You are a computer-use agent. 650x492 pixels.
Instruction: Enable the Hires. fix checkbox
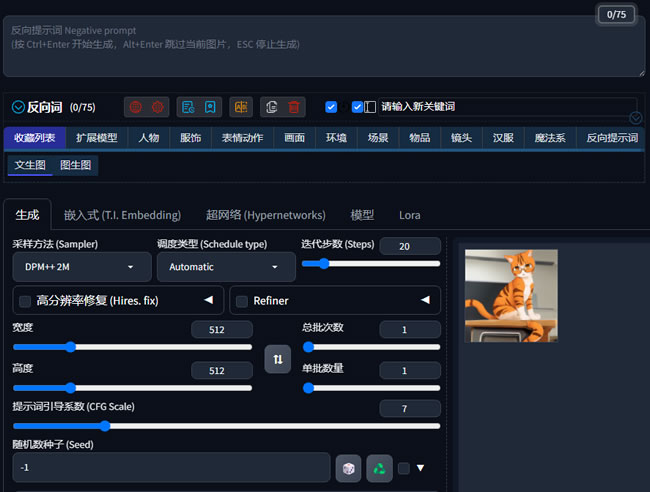(25, 301)
